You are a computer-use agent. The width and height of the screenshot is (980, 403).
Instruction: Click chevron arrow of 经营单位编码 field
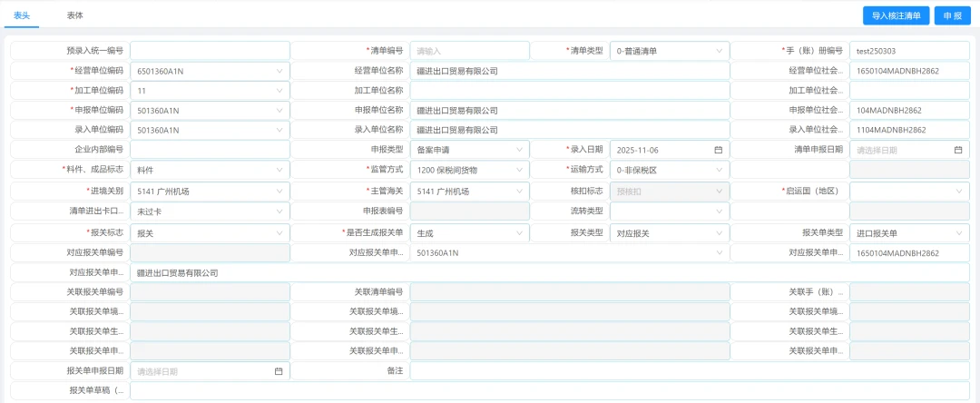[279, 71]
